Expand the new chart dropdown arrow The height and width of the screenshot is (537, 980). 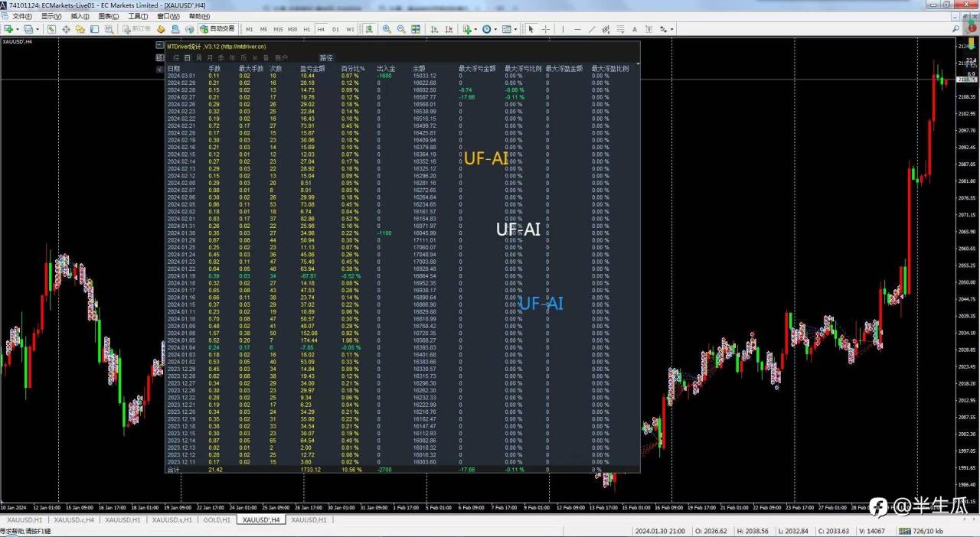pos(475,29)
